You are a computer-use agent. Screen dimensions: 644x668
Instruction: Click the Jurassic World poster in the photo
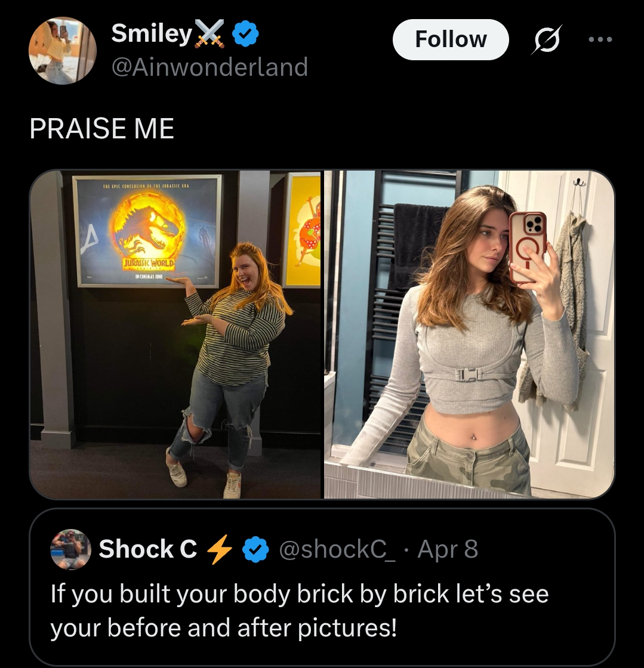click(147, 231)
